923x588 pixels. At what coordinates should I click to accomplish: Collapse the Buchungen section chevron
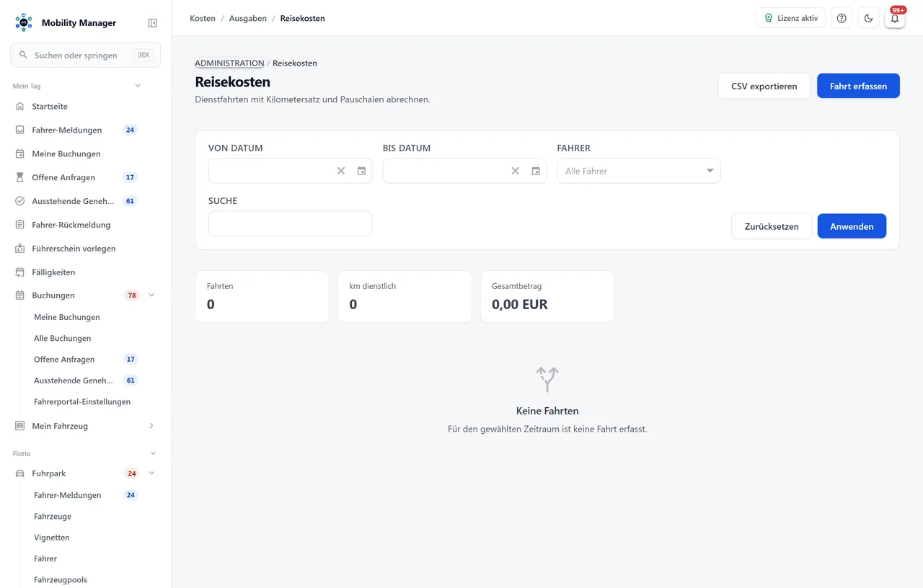click(151, 295)
